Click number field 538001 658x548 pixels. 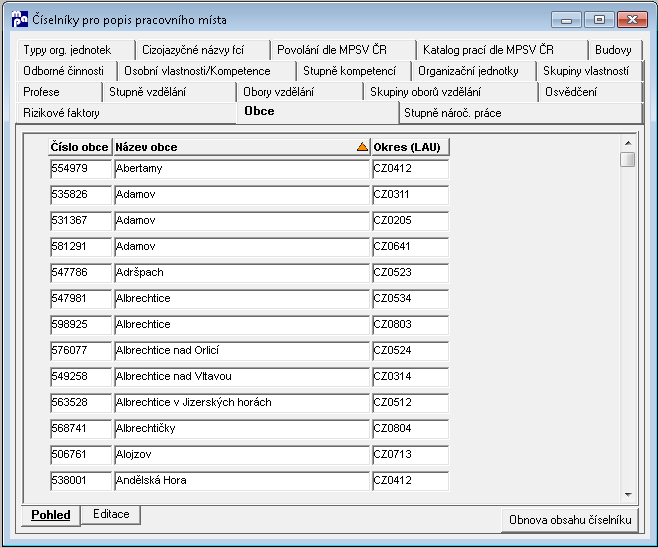[81, 481]
